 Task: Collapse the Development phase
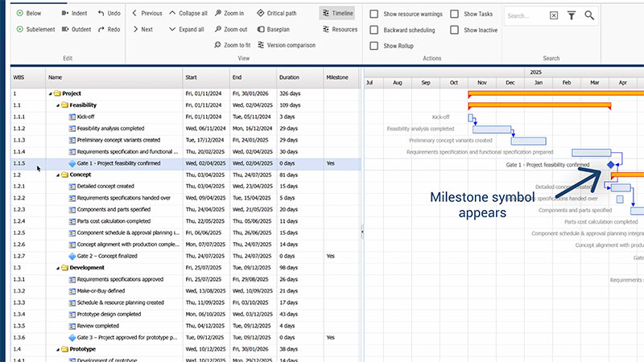click(57, 268)
